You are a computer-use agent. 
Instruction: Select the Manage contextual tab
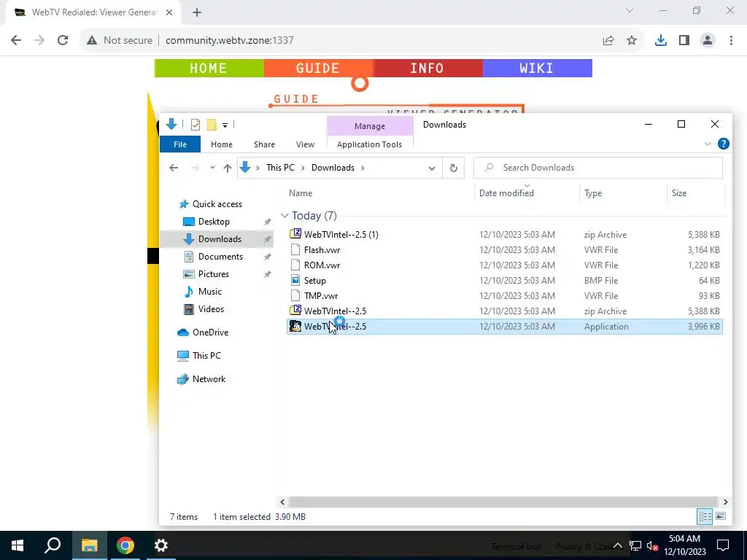(x=370, y=126)
